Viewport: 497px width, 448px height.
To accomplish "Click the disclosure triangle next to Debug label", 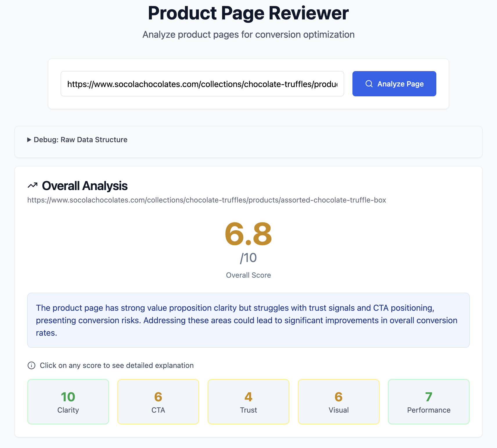I will coord(29,140).
